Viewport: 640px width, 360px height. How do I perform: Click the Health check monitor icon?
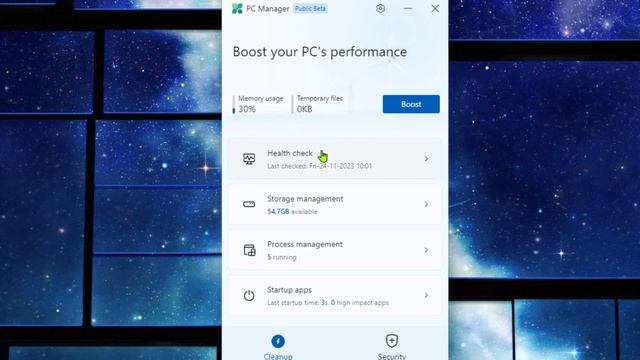pos(249,159)
